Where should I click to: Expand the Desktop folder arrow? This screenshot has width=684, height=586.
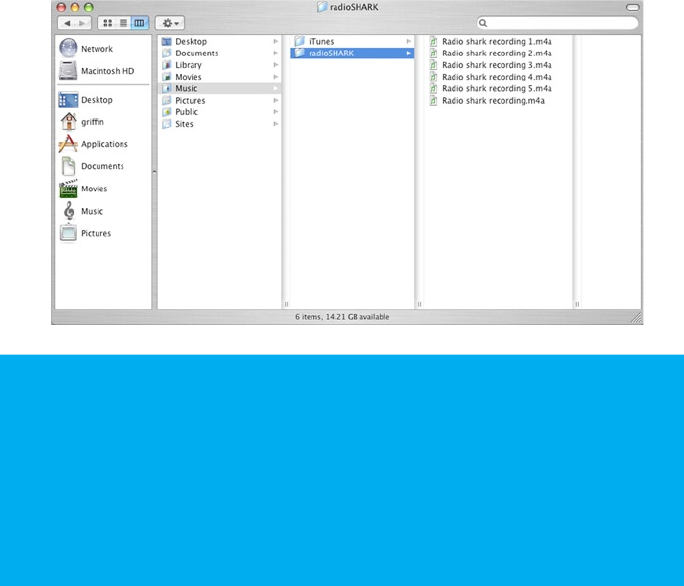276,41
